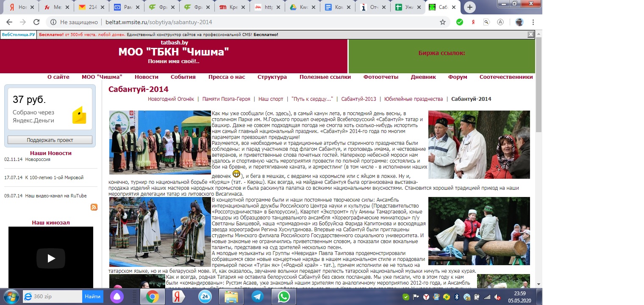Click the taskbar search field '360 zip'
644x305 pixels.
coord(53,297)
